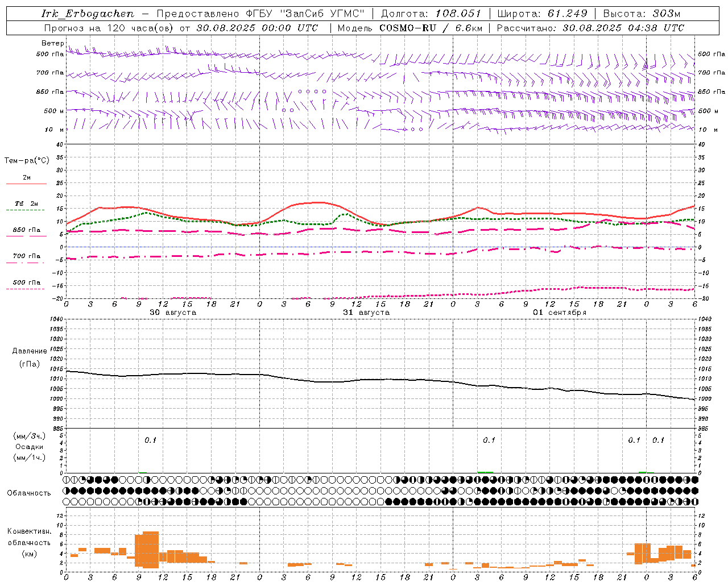Screen dimensions: 728x582
Task: Click the calculated time "30.08.2025 04:38 UTC"
Action: click(x=623, y=28)
